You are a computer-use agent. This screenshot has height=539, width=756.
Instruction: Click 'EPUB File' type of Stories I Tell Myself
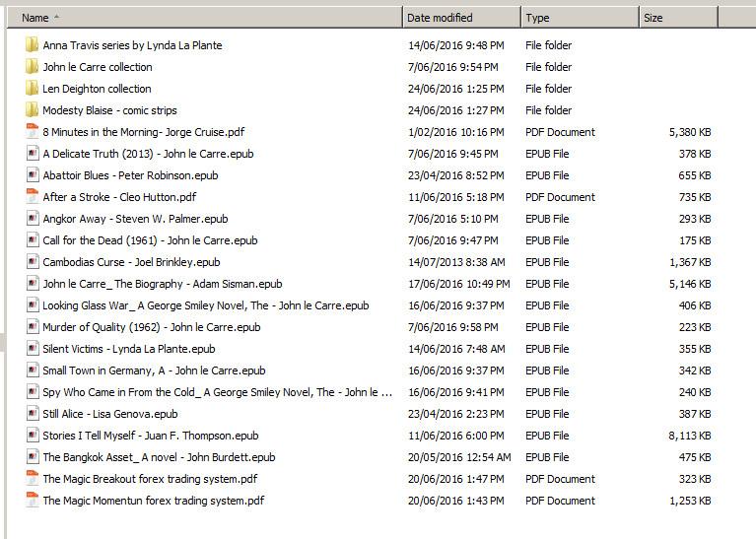(547, 436)
